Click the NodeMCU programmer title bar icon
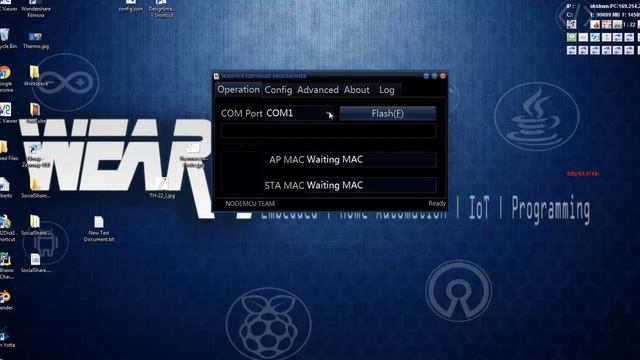Viewport: 640px width, 360px height. click(x=217, y=76)
